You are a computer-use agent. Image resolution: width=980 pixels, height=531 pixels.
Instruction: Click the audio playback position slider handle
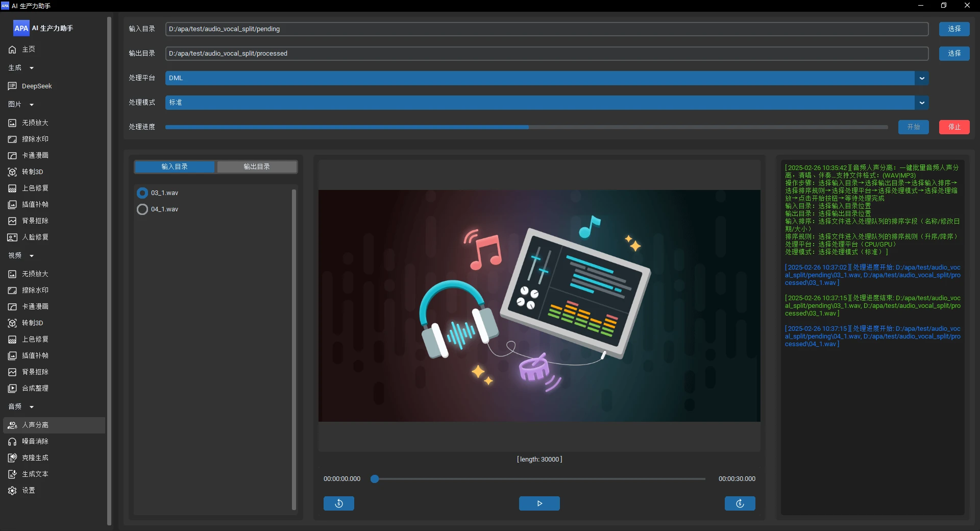(375, 479)
